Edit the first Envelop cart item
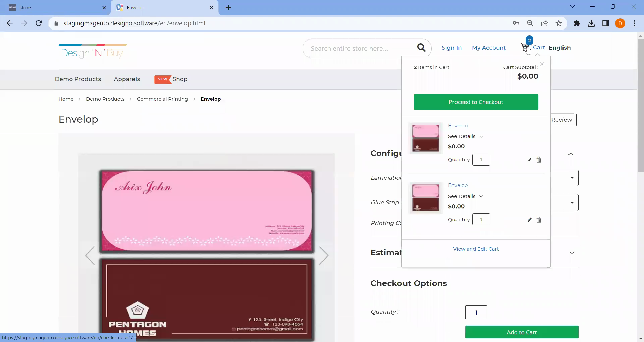 pos(529,160)
